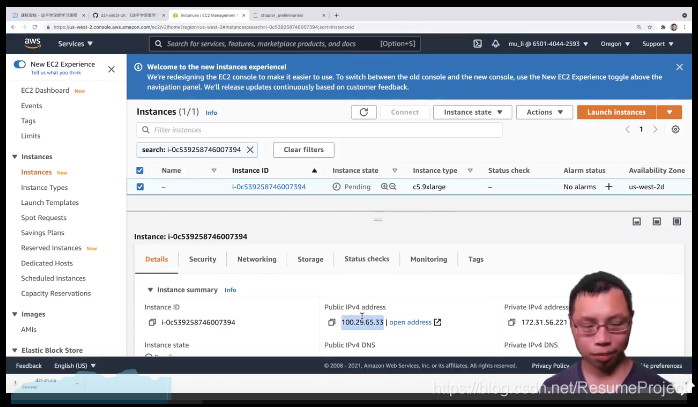Bookmark this page with star icon
The image size is (698, 407).
(649, 27)
